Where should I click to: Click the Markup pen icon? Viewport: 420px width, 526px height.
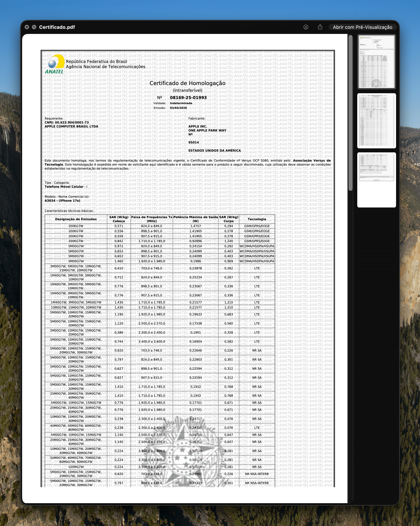[x=306, y=27]
